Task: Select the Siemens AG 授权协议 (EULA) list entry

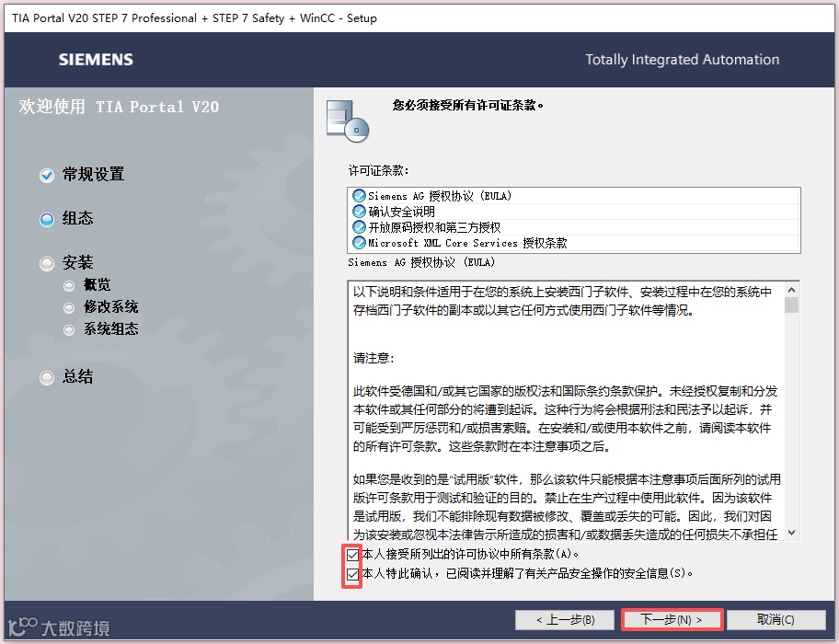Action: coord(574,196)
